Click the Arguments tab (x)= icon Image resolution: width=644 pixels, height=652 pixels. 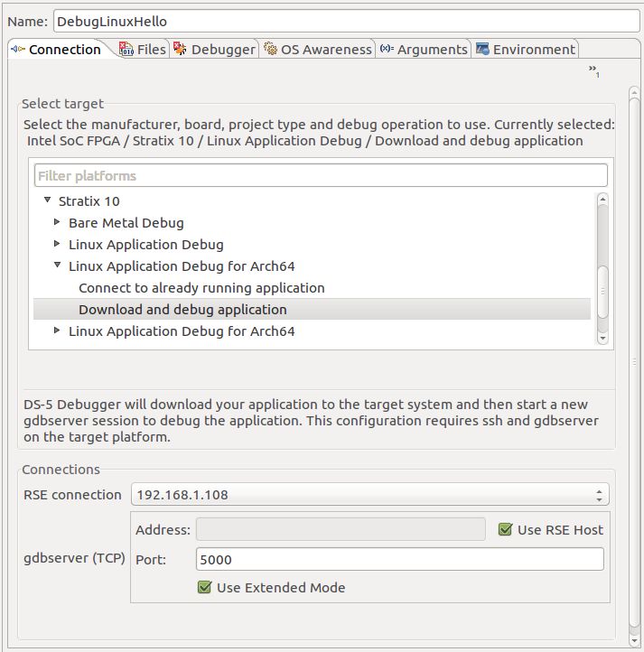pos(387,48)
